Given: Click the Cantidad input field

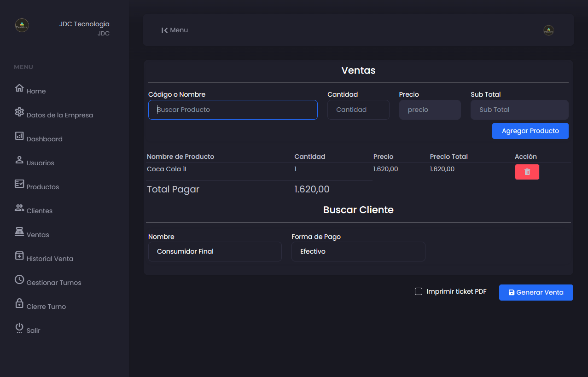Looking at the screenshot, I should click(x=358, y=110).
